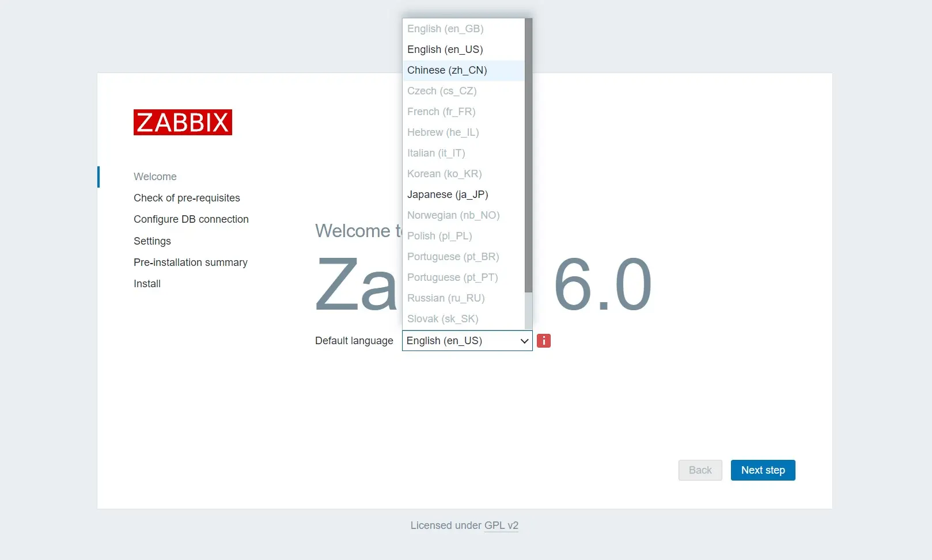Click Check of pre-requisites step
This screenshot has height=560, width=932.
[x=187, y=198]
